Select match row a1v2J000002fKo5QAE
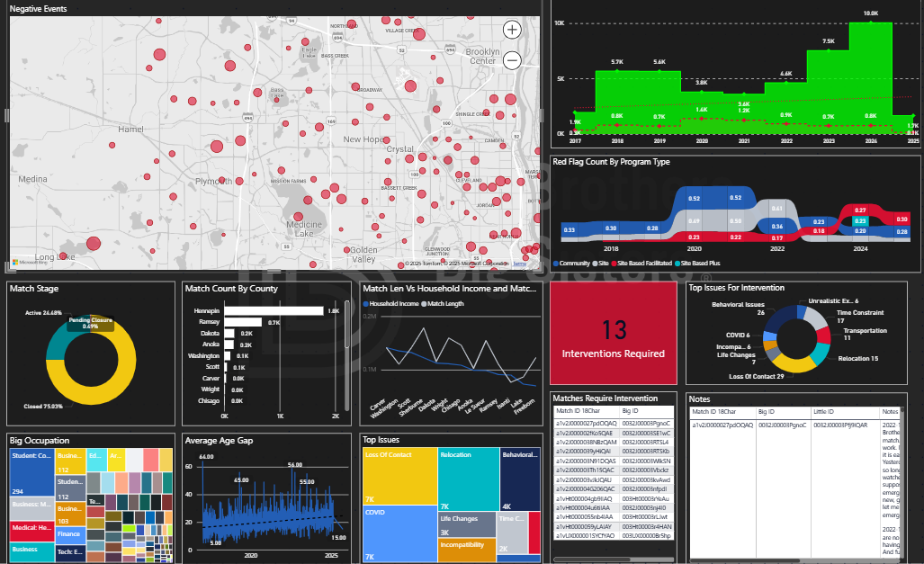This screenshot has height=564, width=924. 614,434
